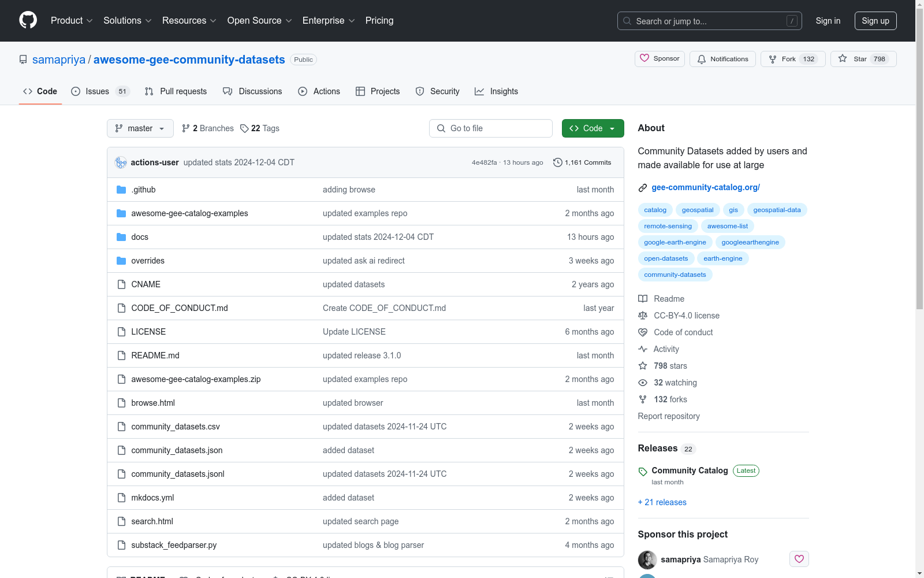Expand the Product menu
The width and height of the screenshot is (924, 578).
pyautogui.click(x=72, y=21)
